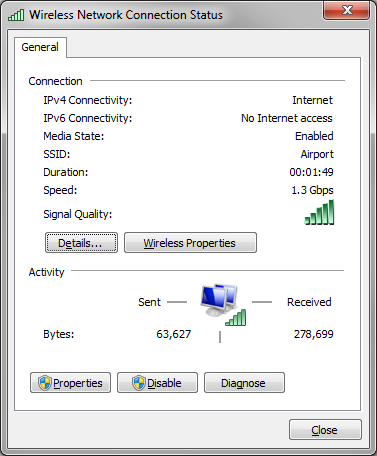Image resolution: width=377 pixels, height=456 pixels.
Task: Click the duration value 00:01:49
Action: click(311, 172)
